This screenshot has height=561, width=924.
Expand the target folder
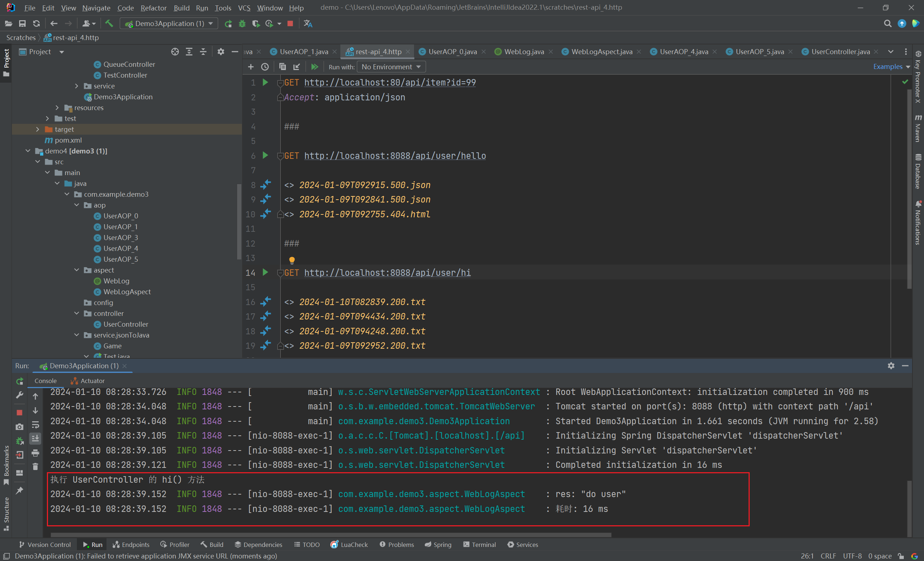(x=38, y=129)
